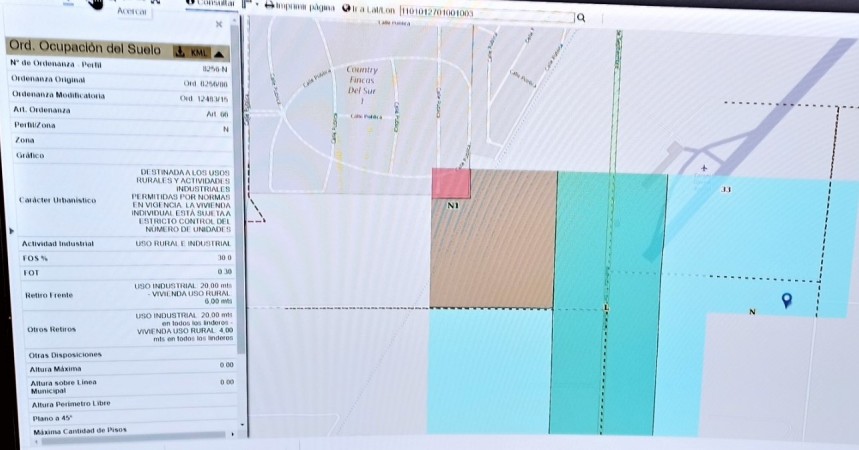Expand the side panel arrow at left edge

pos(12,231)
